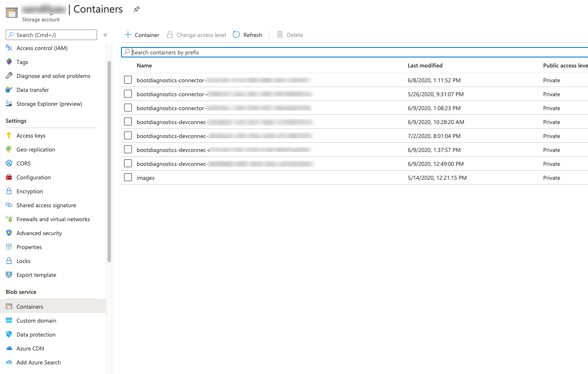This screenshot has height=374, width=588.
Task: Click the Delete button in toolbar
Action: tap(290, 35)
